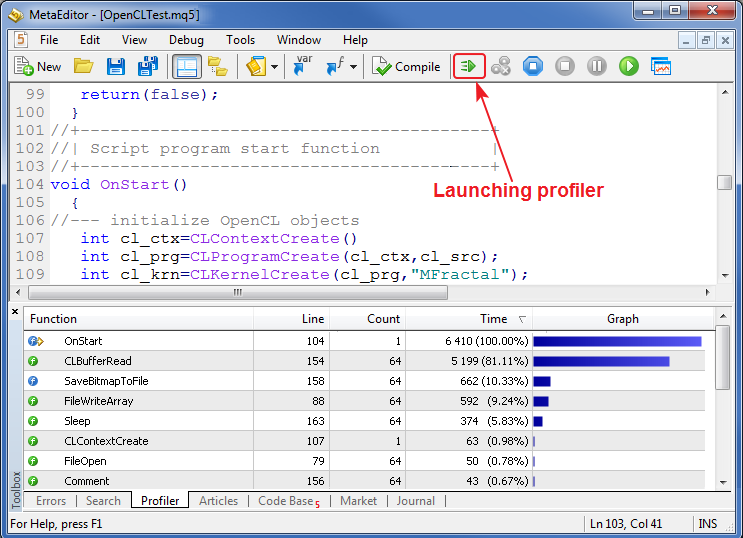Select the FileWriteArray profiler row
The image size is (743, 538).
click(x=364, y=401)
